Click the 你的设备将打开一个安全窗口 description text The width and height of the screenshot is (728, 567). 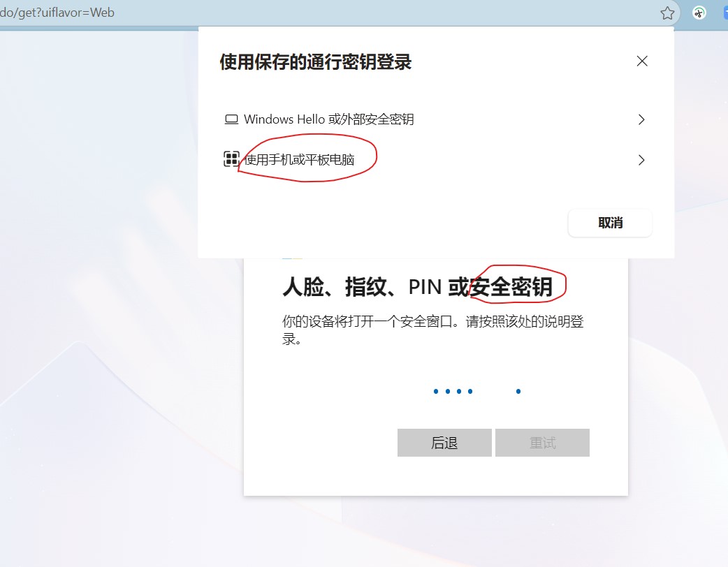[432, 330]
